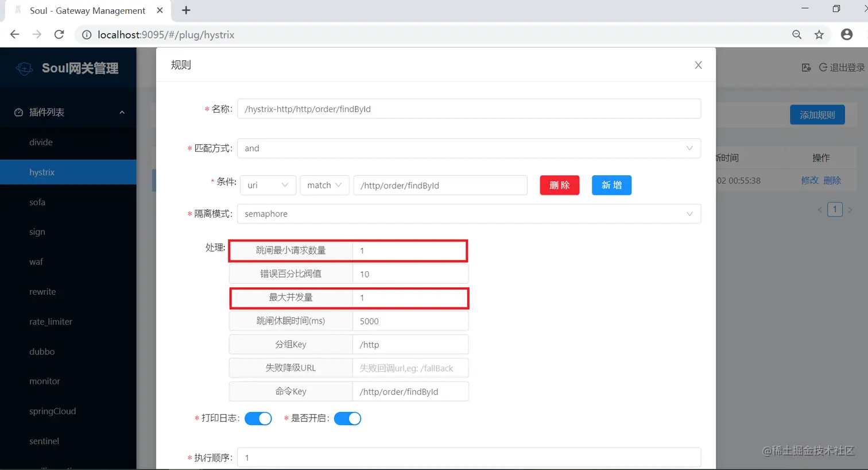This screenshot has width=868, height=470.
Task: Click the logout icon next to 退出登录
Action: coord(823,67)
